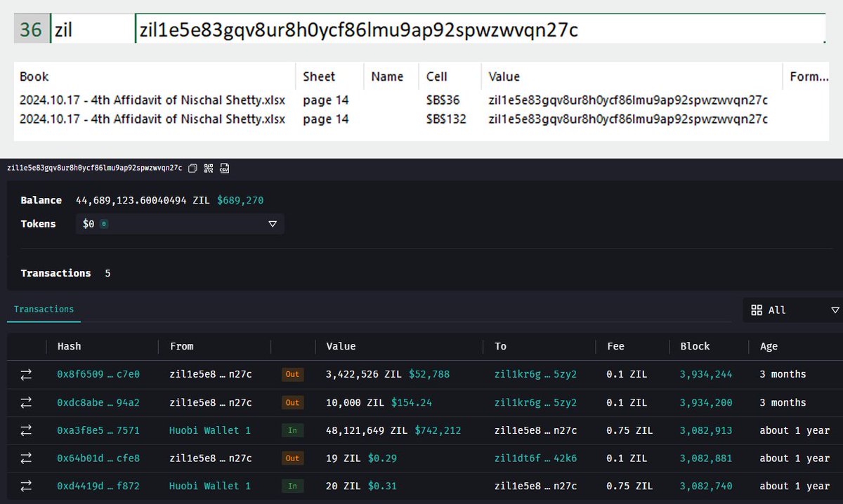
Task: Click the truncated Form... column header
Action: click(x=809, y=77)
